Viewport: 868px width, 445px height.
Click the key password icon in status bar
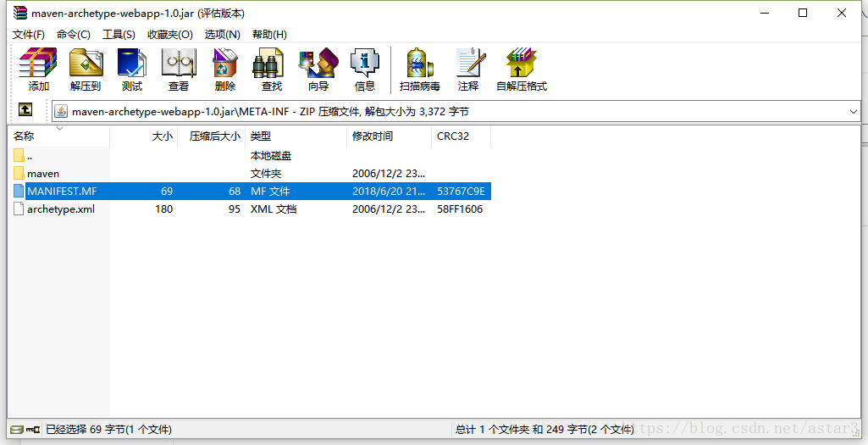[33, 430]
